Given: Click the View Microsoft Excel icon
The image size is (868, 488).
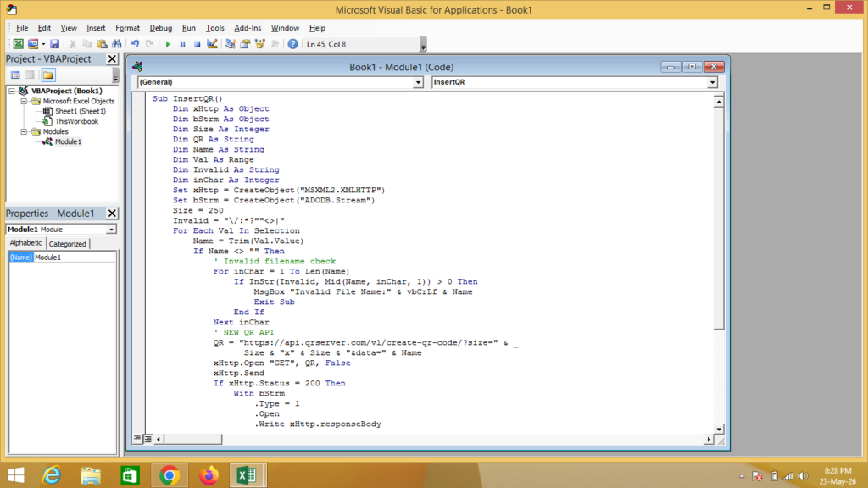Looking at the screenshot, I should (19, 44).
